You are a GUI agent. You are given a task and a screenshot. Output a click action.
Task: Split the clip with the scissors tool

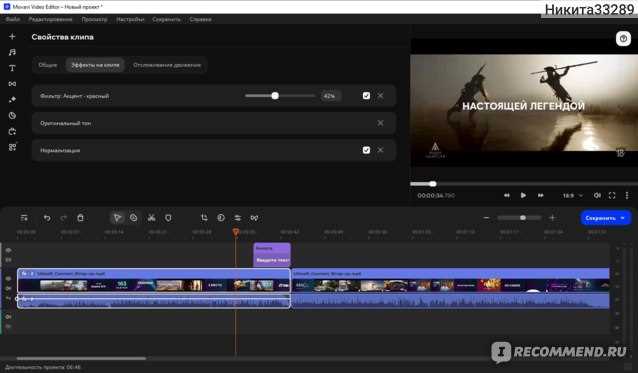151,218
